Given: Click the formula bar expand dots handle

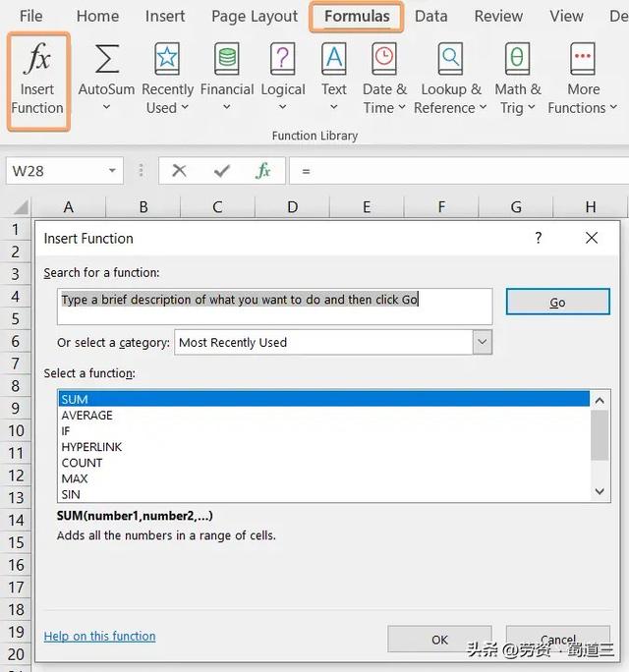Looking at the screenshot, I should (141, 170).
